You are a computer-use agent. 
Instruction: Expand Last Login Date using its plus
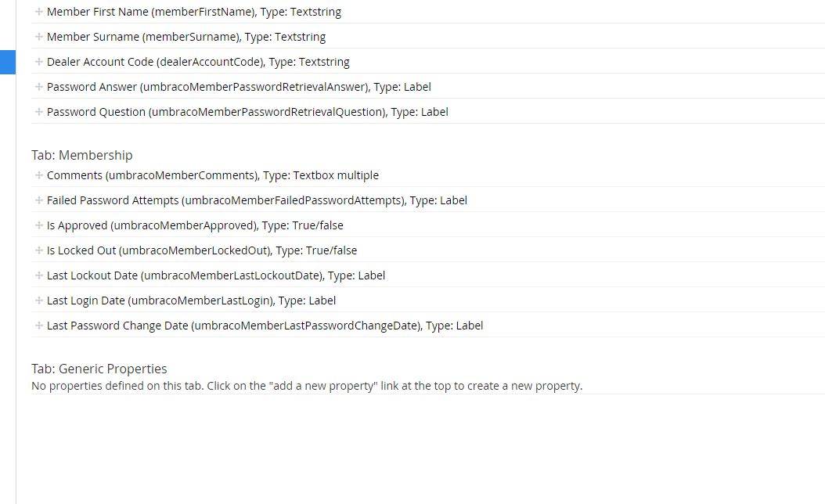[x=38, y=301]
